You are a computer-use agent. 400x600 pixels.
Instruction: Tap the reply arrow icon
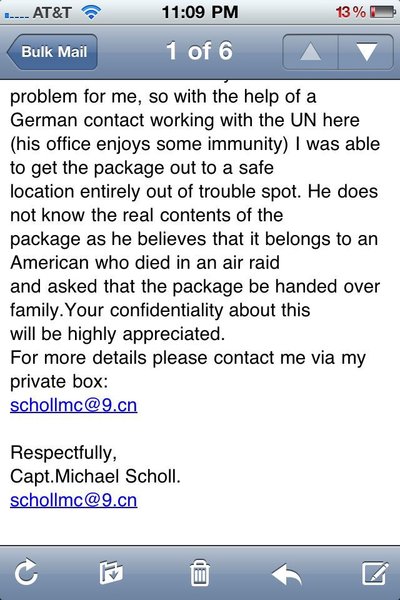coord(287,573)
